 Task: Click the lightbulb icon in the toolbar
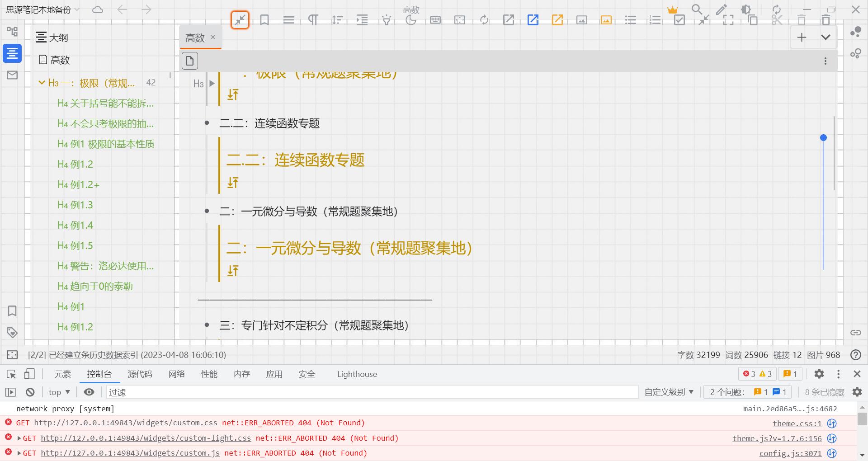coord(386,20)
